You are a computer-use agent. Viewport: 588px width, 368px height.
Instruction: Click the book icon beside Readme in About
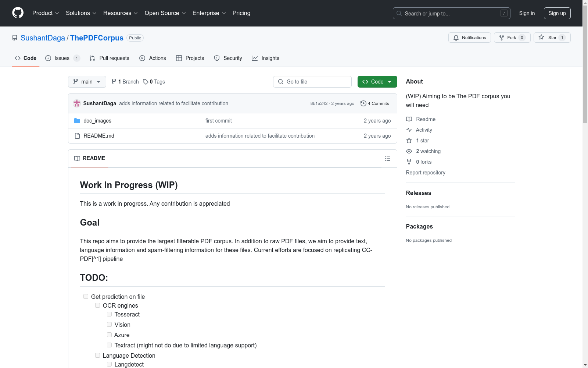[409, 119]
